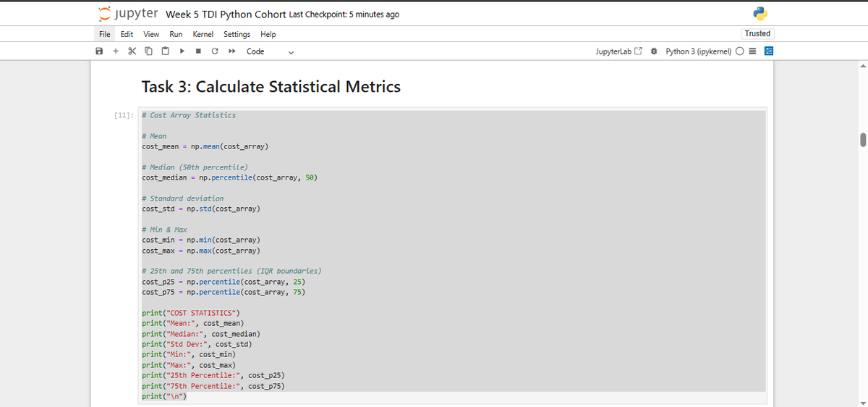Click the [11]: cell execution prompt
The height and width of the screenshot is (407, 868).
126,115
